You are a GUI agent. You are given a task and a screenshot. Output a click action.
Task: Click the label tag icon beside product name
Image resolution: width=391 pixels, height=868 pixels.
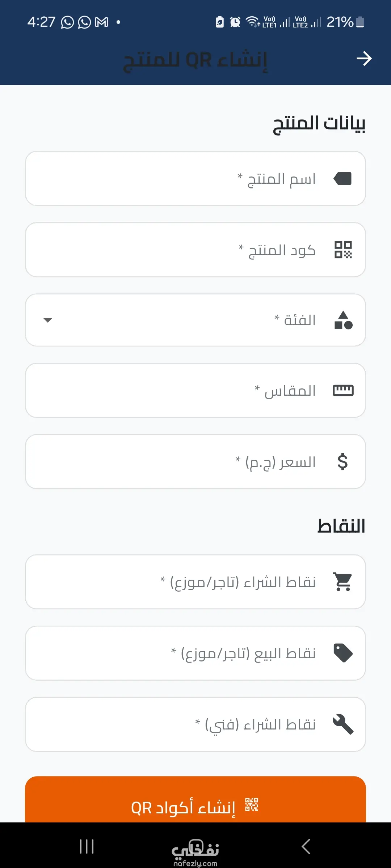pyautogui.click(x=343, y=179)
